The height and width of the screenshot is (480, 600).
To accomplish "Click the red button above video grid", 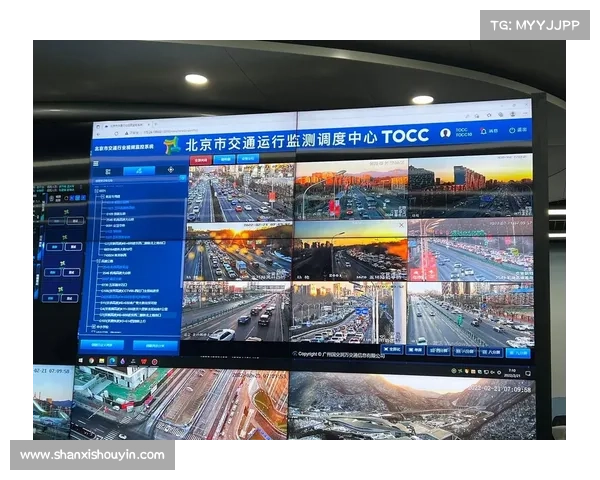I will pyautogui.click(x=199, y=159).
